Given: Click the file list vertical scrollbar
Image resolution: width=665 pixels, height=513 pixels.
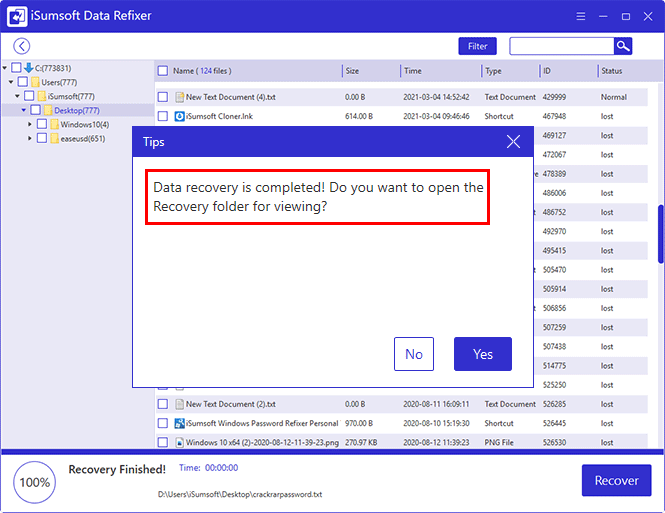Looking at the screenshot, I should point(661,234).
